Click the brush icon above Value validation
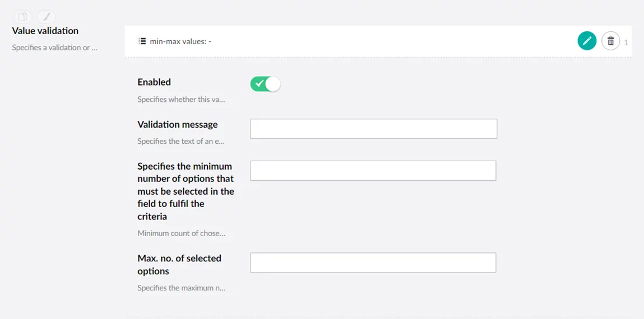 [47, 17]
